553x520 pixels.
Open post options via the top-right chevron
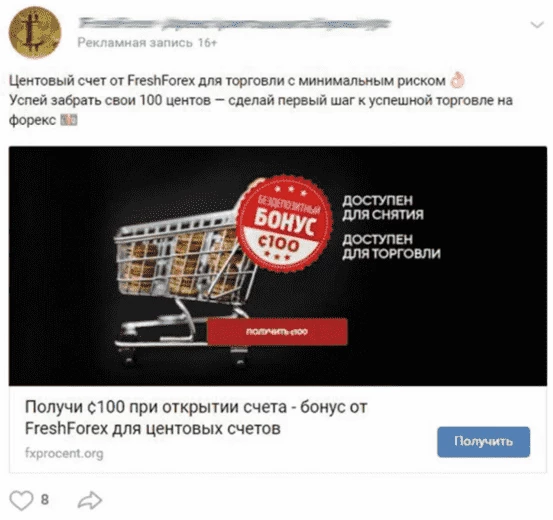[537, 25]
